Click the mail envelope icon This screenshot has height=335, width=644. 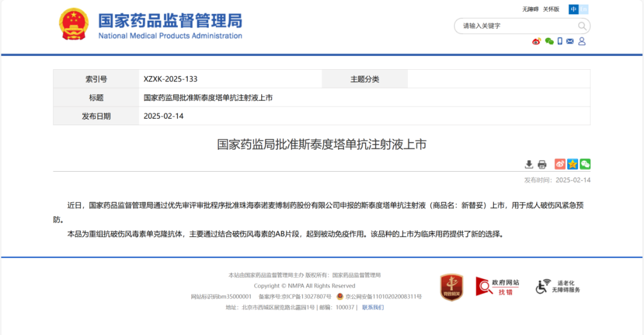click(x=570, y=41)
